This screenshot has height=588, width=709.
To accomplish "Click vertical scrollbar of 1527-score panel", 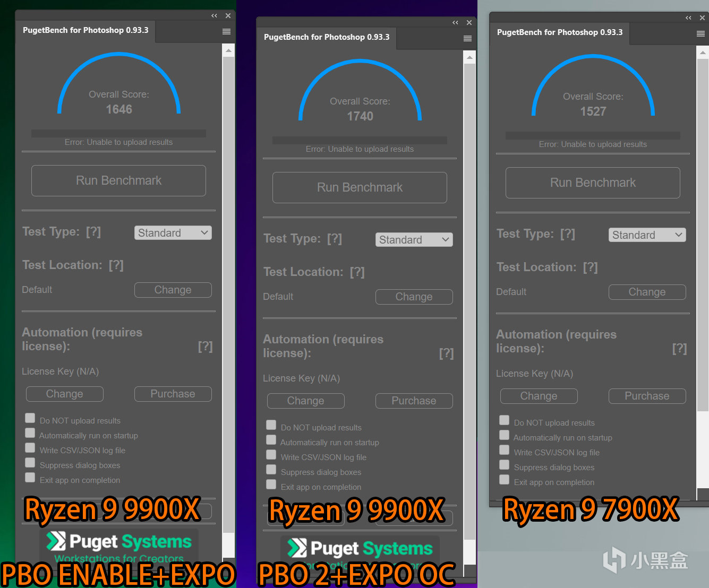I will click(x=703, y=235).
